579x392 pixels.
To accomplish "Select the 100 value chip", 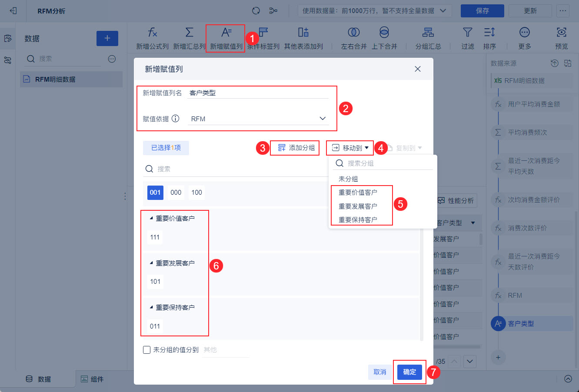I will tap(197, 193).
